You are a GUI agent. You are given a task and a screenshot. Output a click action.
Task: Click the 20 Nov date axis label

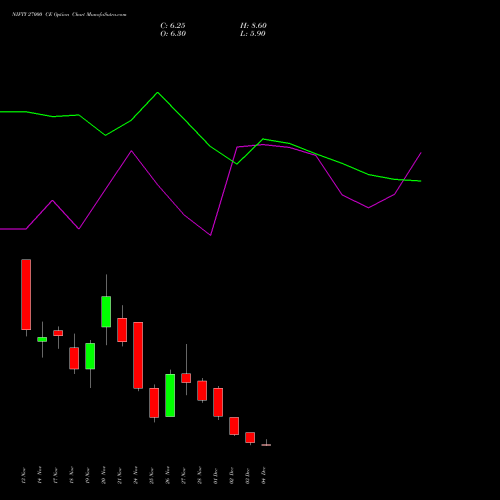[104, 475]
